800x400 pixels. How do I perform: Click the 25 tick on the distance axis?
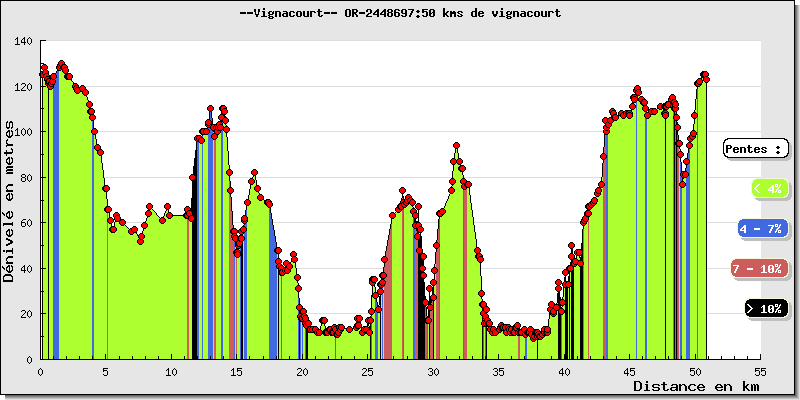pos(368,370)
